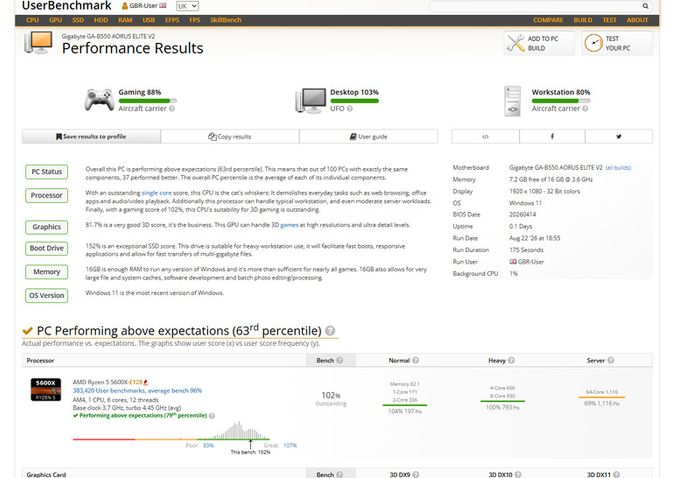700x478 pixels.
Task: Click the Test Your PC gauge button
Action: click(x=617, y=43)
